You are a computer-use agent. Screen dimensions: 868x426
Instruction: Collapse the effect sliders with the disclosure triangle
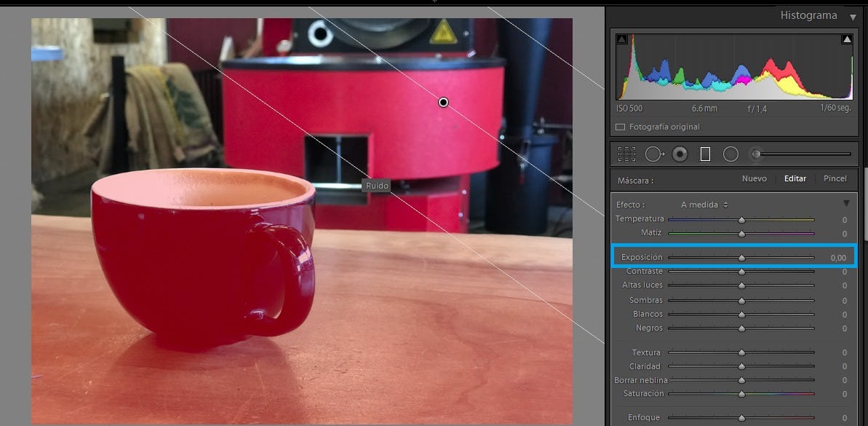tap(845, 204)
